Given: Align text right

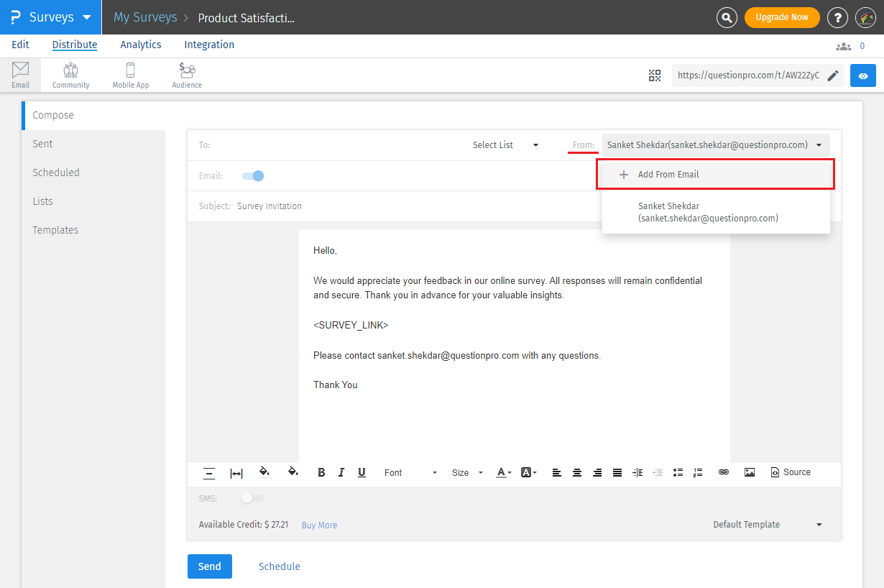Looking at the screenshot, I should click(x=597, y=472).
